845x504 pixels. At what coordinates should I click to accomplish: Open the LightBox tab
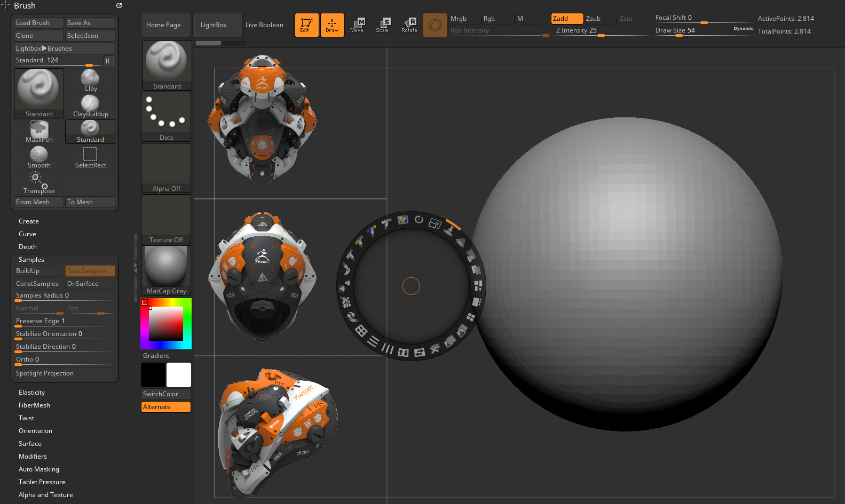pyautogui.click(x=214, y=25)
